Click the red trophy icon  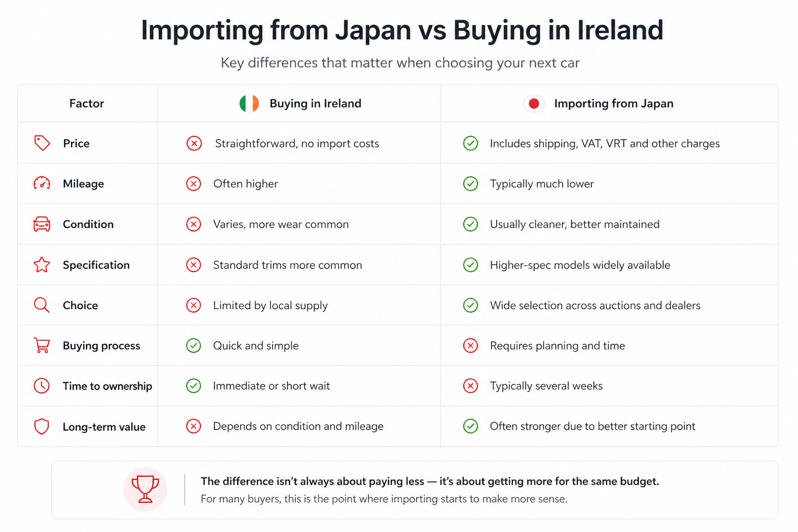click(x=145, y=489)
